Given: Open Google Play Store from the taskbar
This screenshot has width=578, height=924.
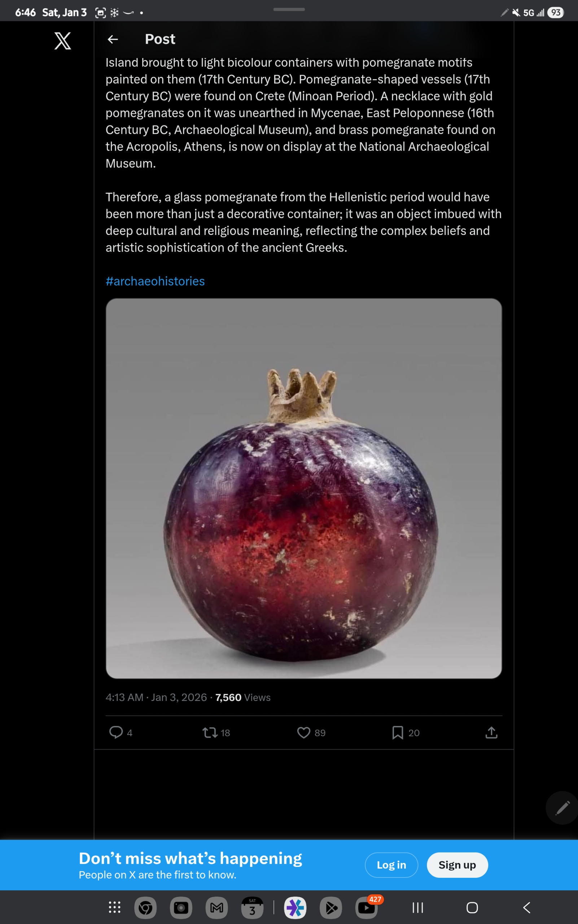Looking at the screenshot, I should tap(330, 907).
